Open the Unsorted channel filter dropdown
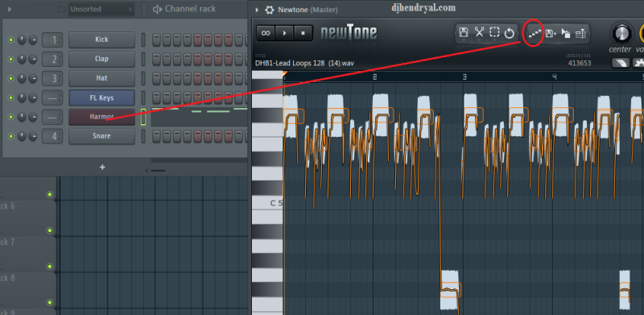This screenshot has height=315, width=644. (x=101, y=9)
